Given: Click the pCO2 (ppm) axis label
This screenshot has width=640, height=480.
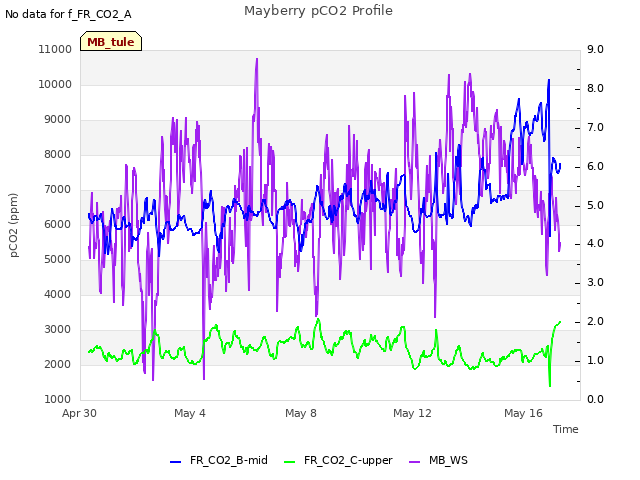Looking at the screenshot, I should [x=14, y=225].
